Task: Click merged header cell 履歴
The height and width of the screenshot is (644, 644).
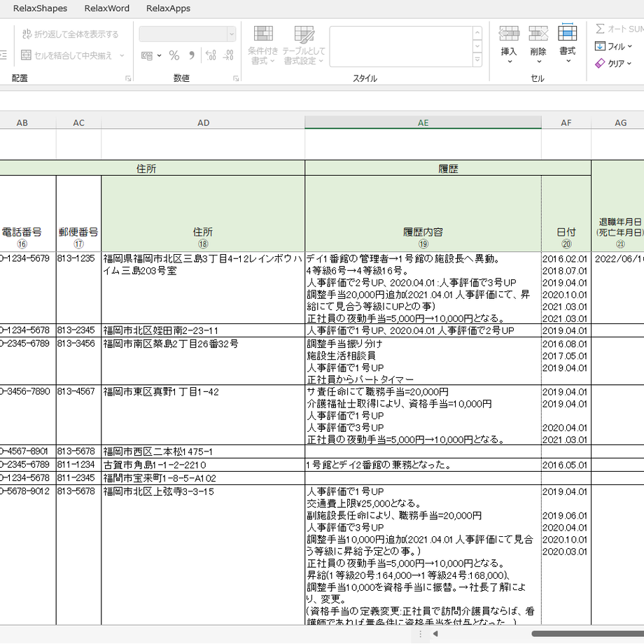Action: [x=448, y=169]
